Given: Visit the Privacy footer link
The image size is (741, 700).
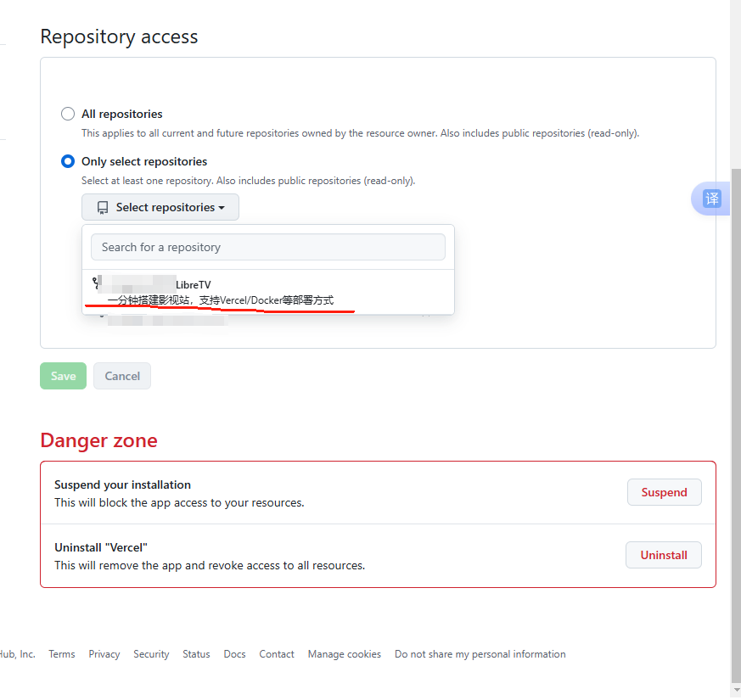Looking at the screenshot, I should click(x=104, y=654).
